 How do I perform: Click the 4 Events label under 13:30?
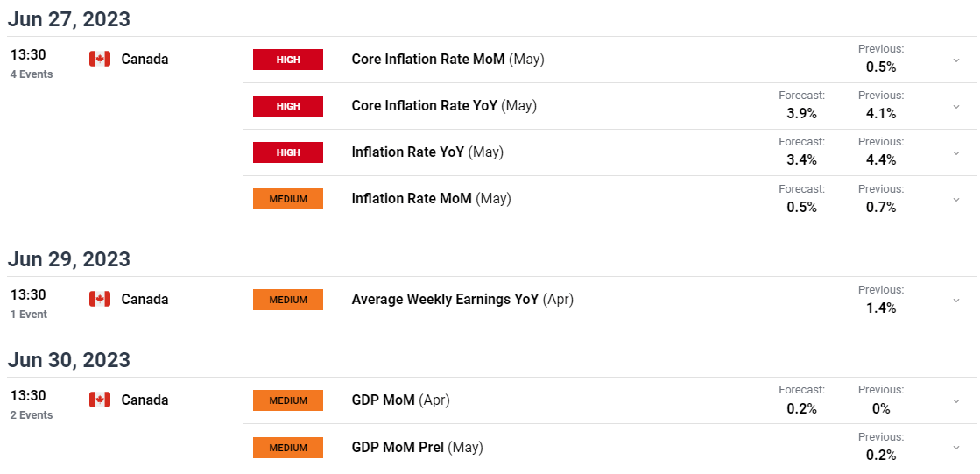[x=32, y=74]
